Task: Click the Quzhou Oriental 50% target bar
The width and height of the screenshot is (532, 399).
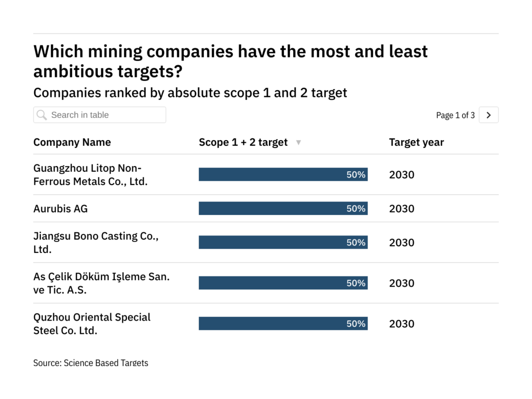Action: pyautogui.click(x=283, y=324)
